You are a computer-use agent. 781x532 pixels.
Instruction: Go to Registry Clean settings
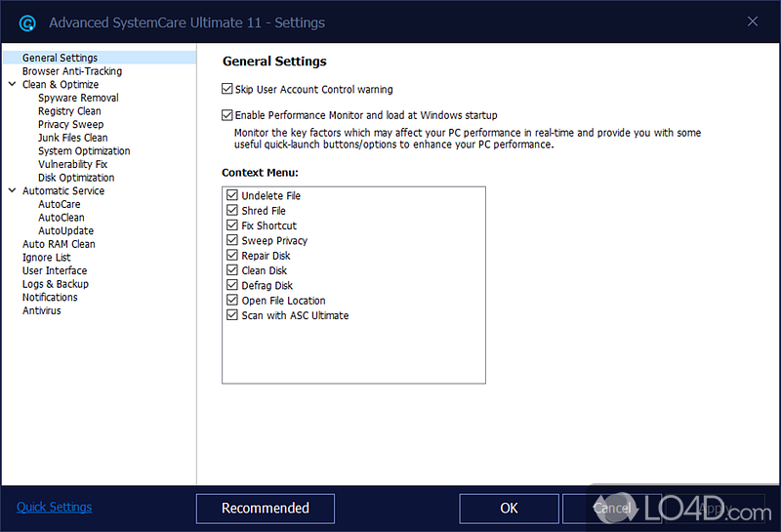tap(69, 111)
